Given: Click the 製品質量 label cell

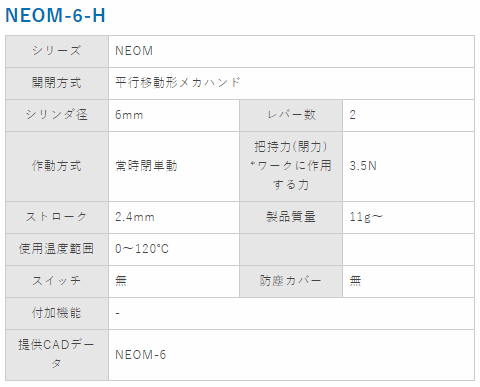Looking at the screenshot, I should pyautogui.click(x=291, y=217).
